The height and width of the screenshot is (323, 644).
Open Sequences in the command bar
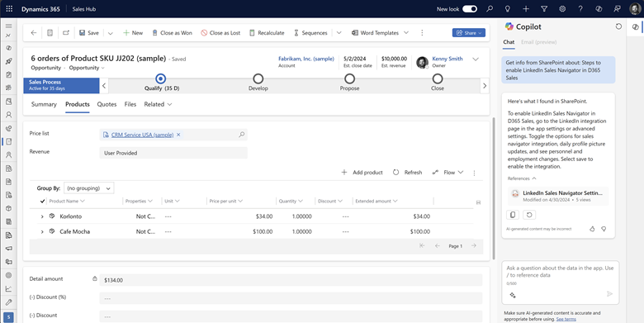(310, 33)
